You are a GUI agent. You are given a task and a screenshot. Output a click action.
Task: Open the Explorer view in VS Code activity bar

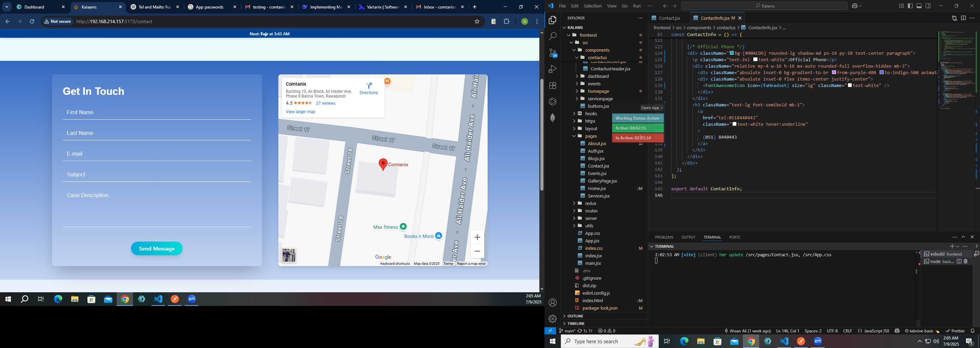(x=552, y=20)
